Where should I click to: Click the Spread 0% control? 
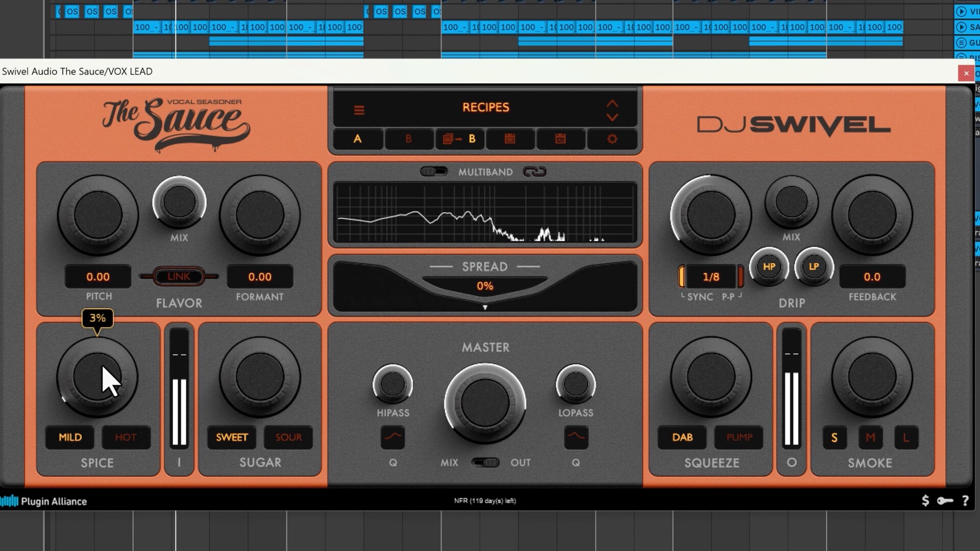[x=485, y=286]
